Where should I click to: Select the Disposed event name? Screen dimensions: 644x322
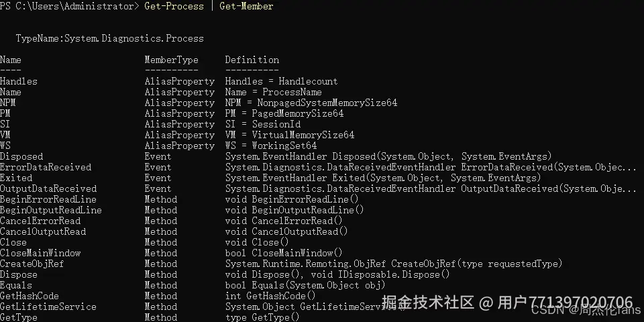21,156
